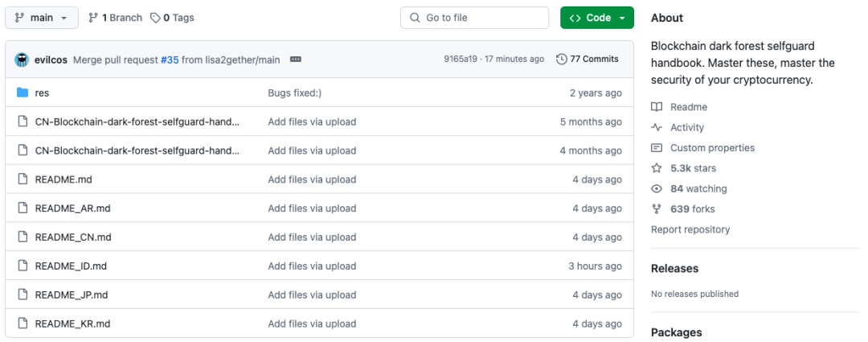This screenshot has height=342, width=868.
Task: Click the forks icon in About
Action: (x=657, y=209)
